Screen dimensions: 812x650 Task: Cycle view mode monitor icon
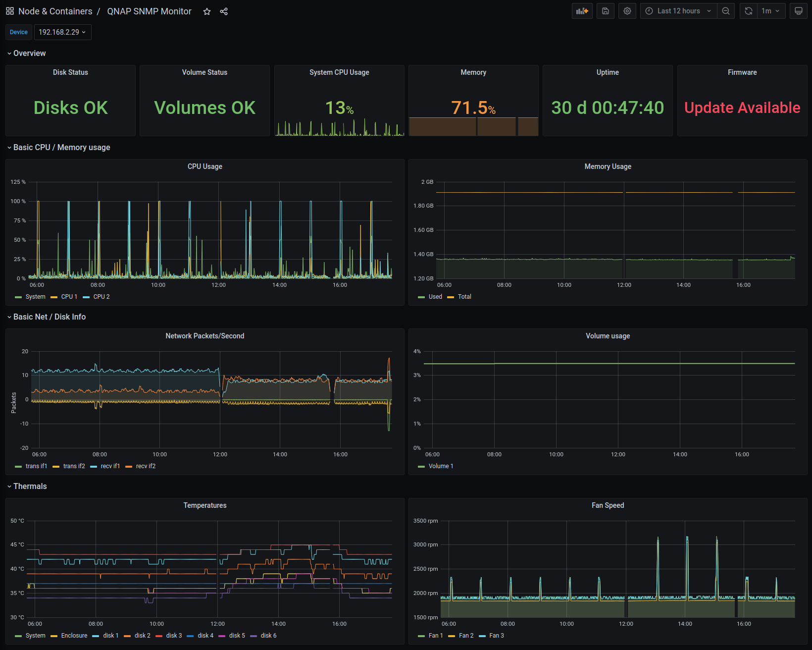(x=799, y=11)
